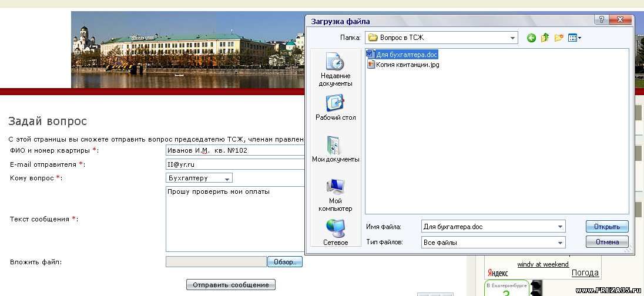Go back using the green arrow icon

[x=531, y=38]
